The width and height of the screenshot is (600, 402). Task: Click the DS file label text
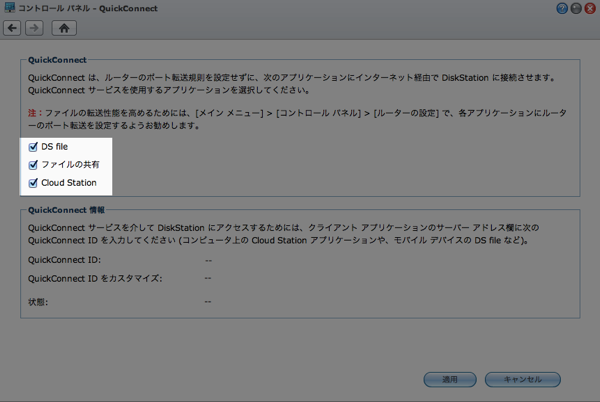(54, 146)
